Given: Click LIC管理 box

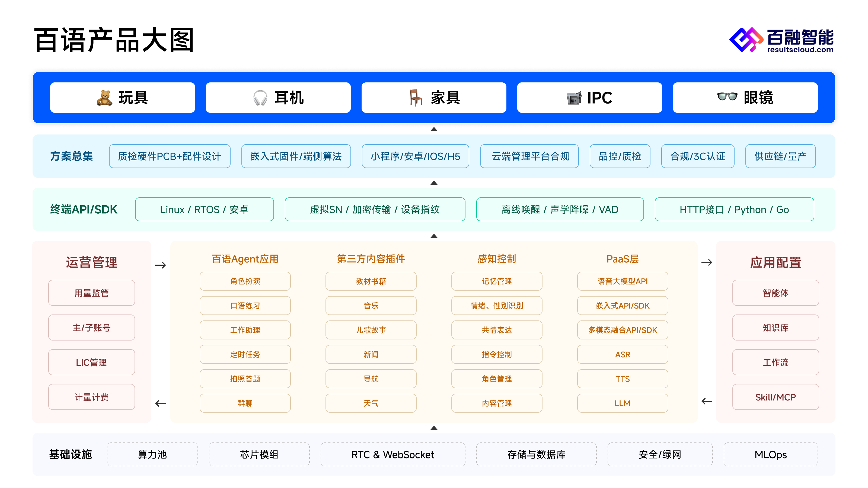Looking at the screenshot, I should (x=92, y=362).
